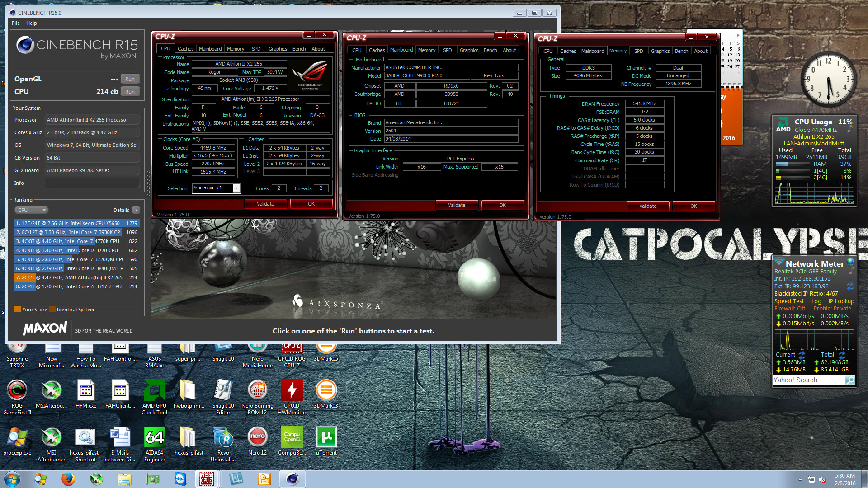868x488 pixels.
Task: Launch AIDA64 Engineer desktop icon
Action: tap(155, 444)
